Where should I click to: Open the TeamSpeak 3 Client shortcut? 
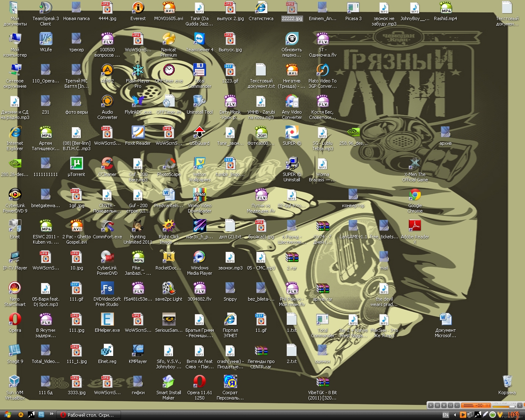tap(46, 14)
